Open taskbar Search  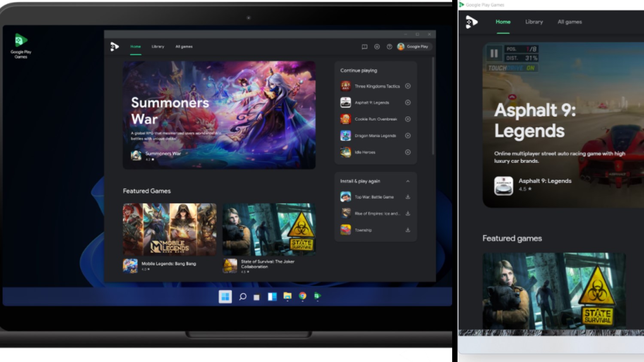coord(243,296)
